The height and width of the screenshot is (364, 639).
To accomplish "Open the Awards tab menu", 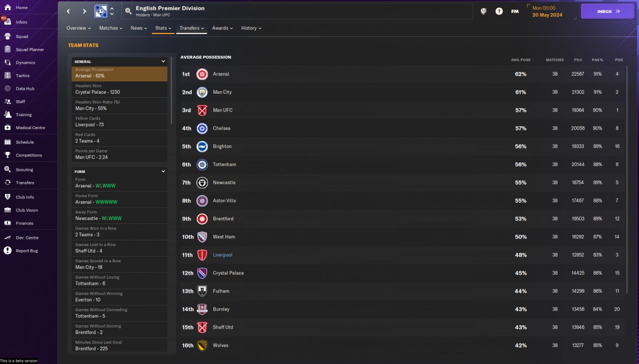I will pos(222,28).
